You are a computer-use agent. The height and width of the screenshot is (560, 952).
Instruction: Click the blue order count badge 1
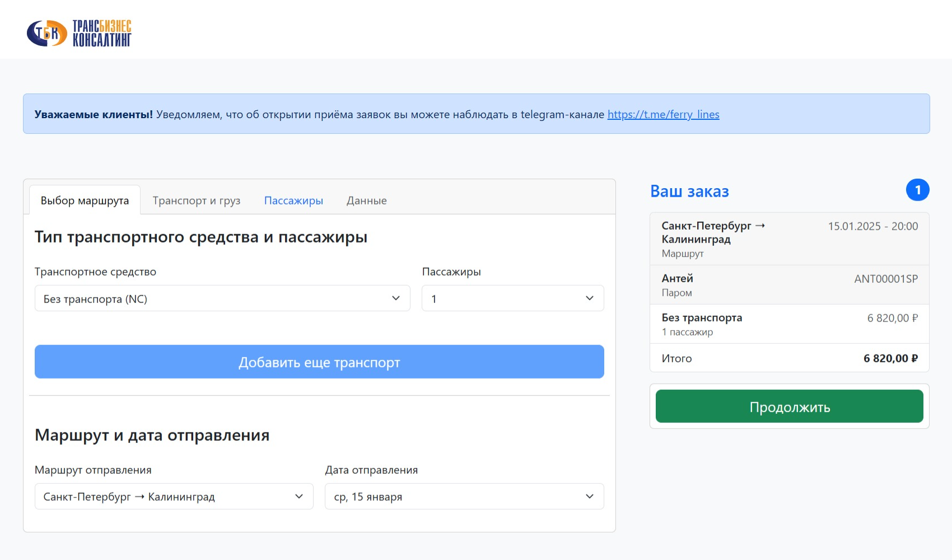(x=917, y=190)
